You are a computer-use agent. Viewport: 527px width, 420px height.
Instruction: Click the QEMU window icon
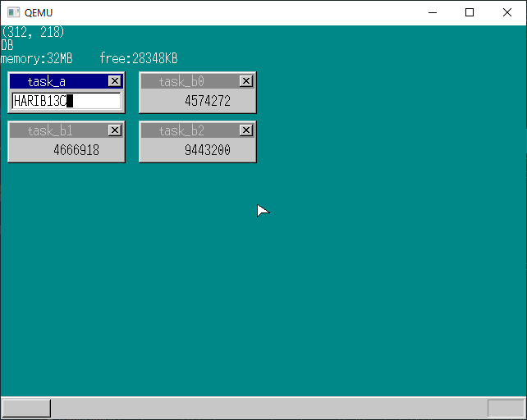tap(13, 12)
